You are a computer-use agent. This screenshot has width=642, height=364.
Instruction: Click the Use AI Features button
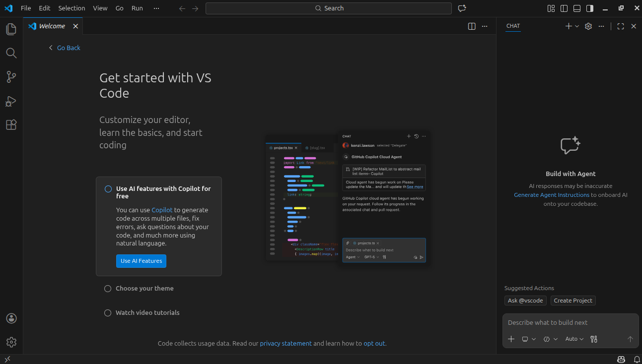click(141, 261)
